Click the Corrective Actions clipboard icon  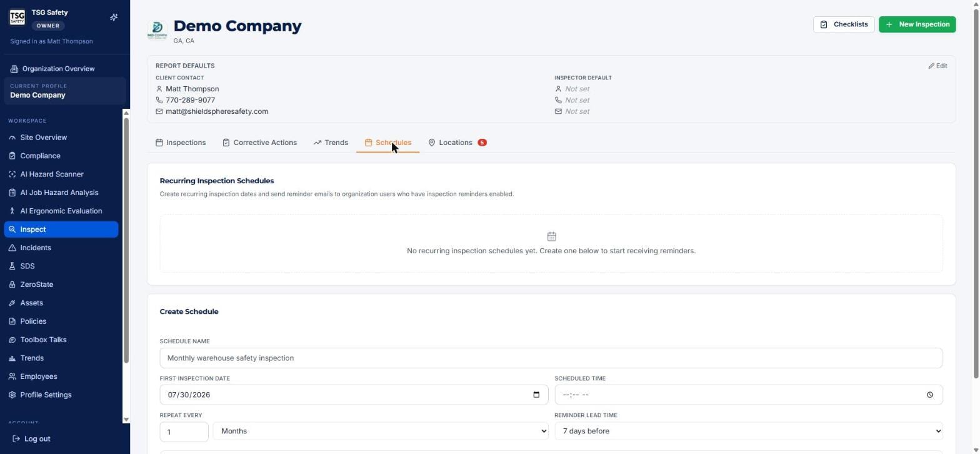[x=226, y=143]
